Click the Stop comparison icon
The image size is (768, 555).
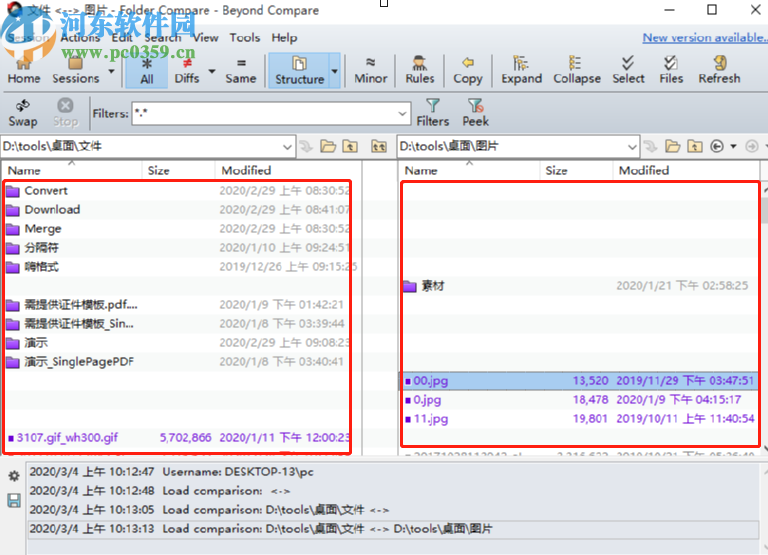point(65,113)
